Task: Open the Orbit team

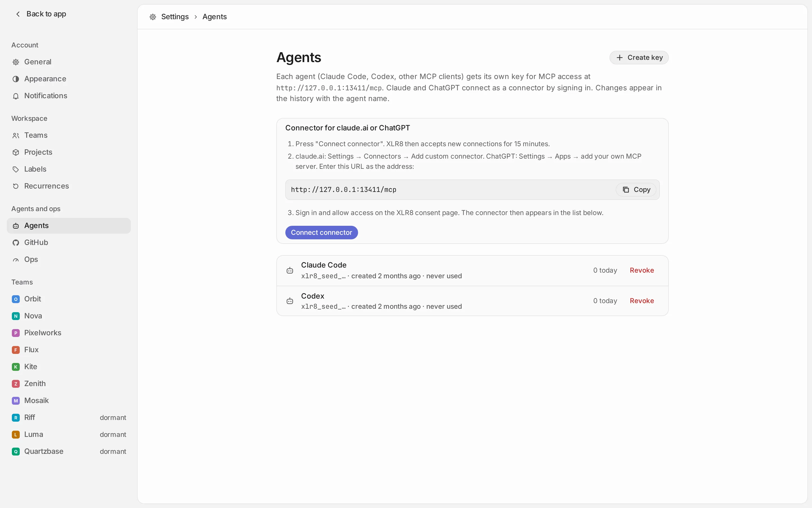Action: [x=69, y=299]
